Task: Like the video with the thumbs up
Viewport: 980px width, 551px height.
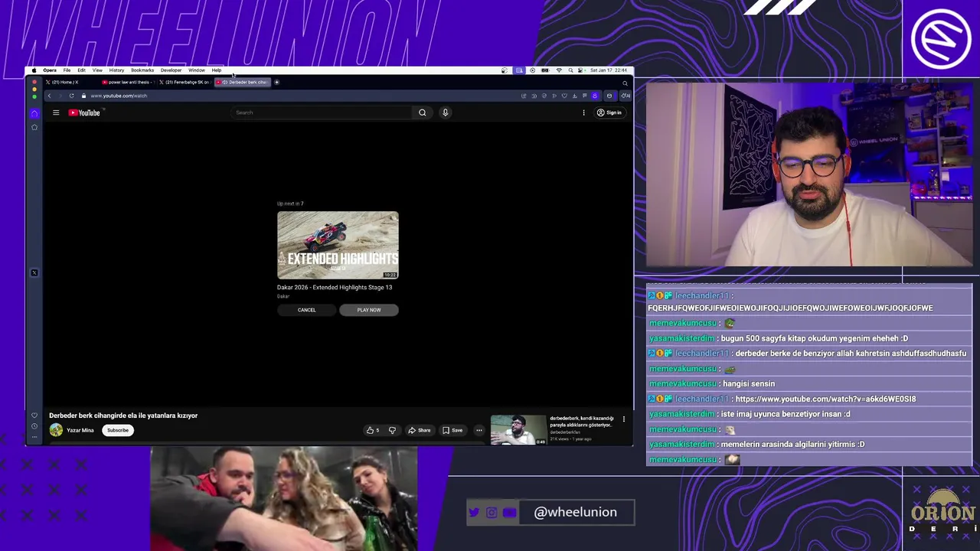Action: click(373, 430)
